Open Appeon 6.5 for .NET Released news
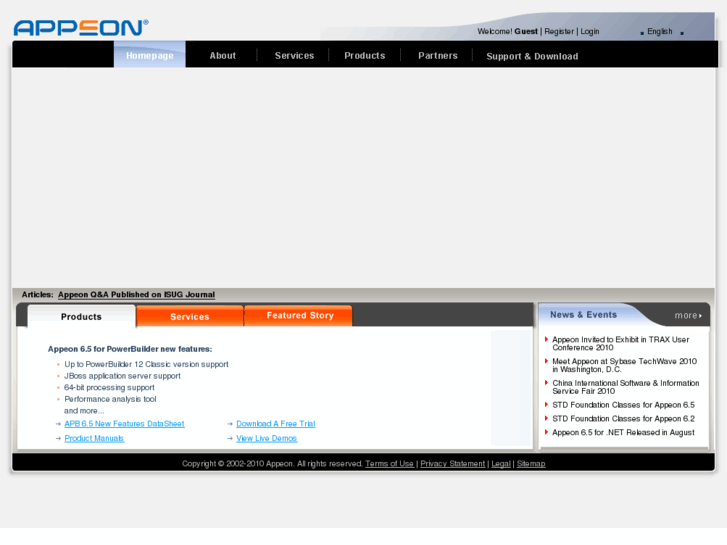Screen dimensions: 727x545 (x=623, y=432)
